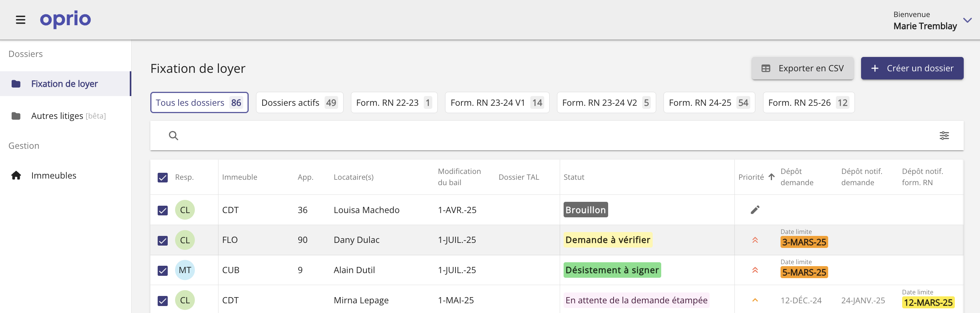Screen dimensions: 980x313
Task: Open the filter settings sliders icon
Action: [944, 136]
